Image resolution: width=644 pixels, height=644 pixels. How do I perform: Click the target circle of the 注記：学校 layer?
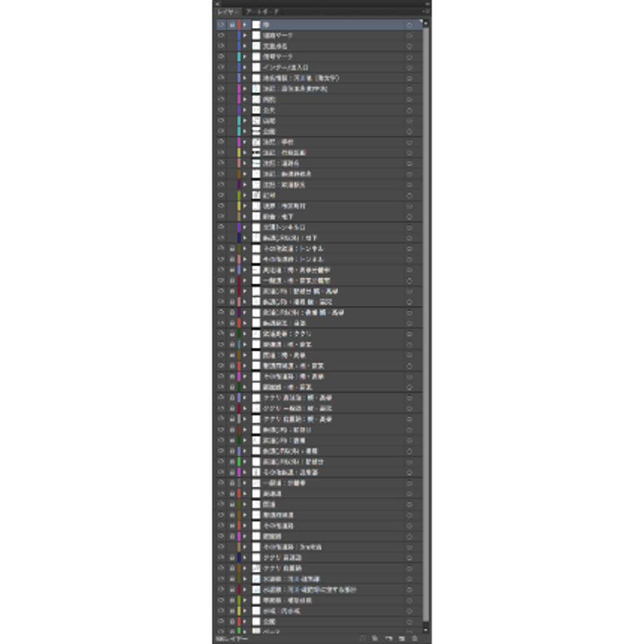click(409, 142)
